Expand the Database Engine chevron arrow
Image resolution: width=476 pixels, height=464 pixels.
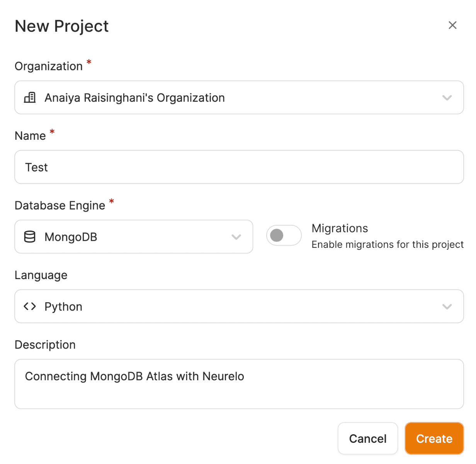coord(236,237)
